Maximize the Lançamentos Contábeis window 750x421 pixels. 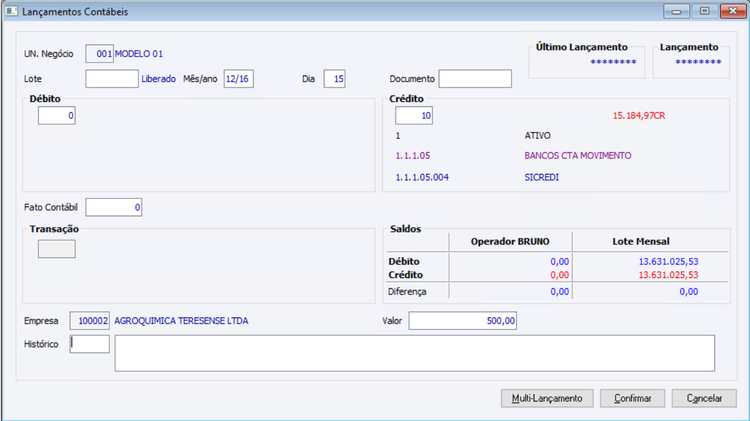(705, 11)
